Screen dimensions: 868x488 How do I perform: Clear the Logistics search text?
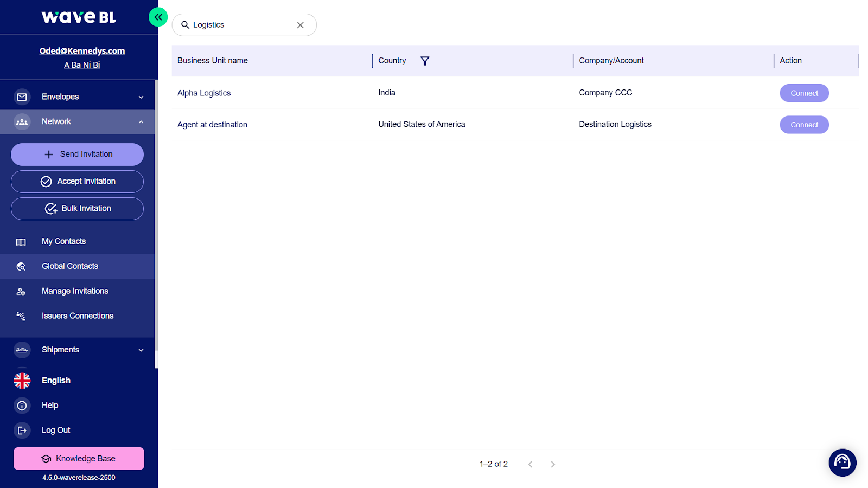tap(300, 25)
